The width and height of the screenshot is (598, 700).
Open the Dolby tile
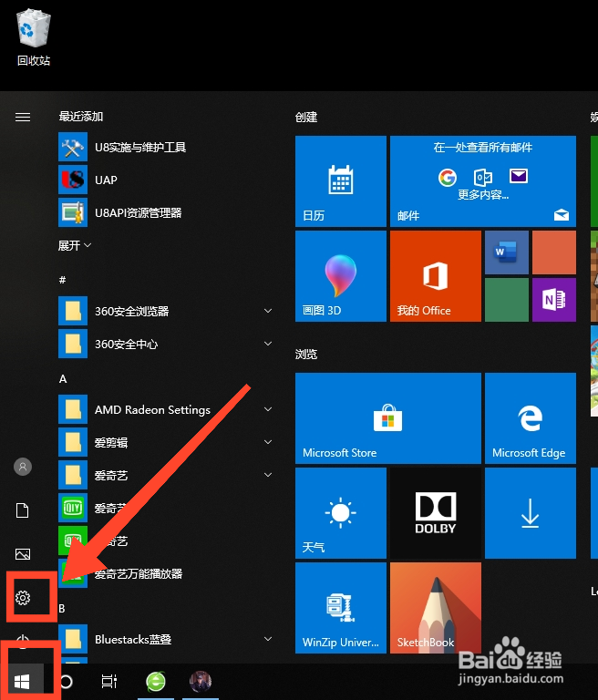(436, 513)
